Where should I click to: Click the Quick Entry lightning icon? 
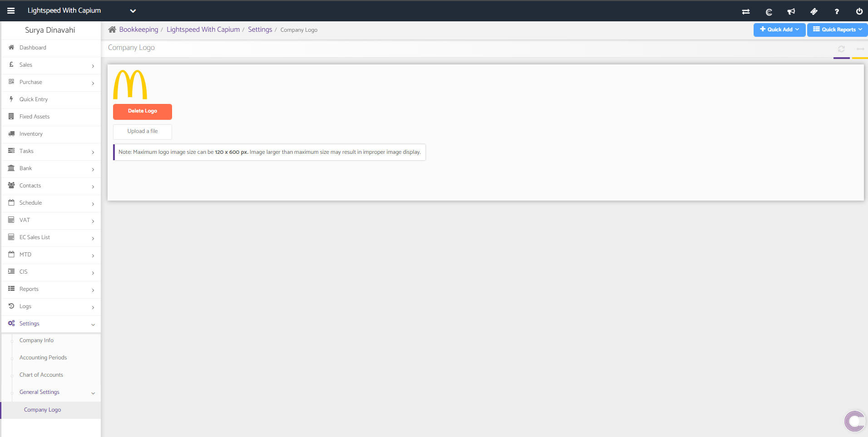click(11, 99)
